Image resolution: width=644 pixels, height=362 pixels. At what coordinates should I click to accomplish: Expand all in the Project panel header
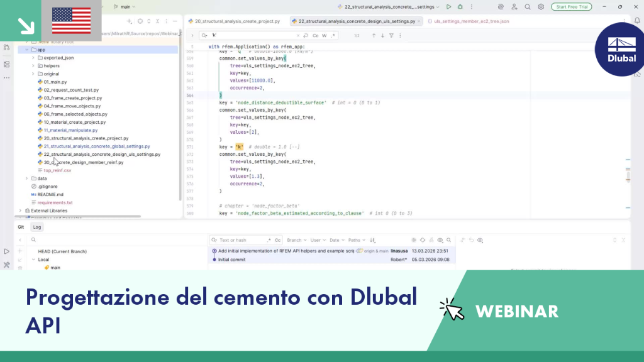149,21
